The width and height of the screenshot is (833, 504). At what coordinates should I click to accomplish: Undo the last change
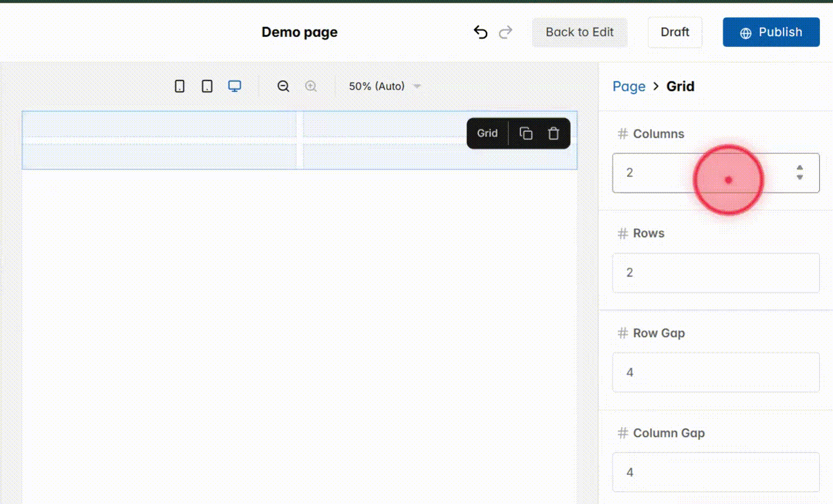480,32
